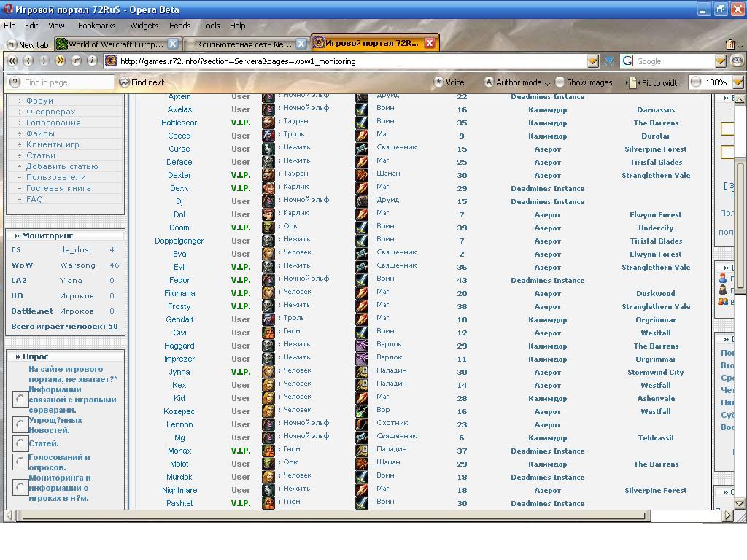The image size is (747, 560).
Task: Open the Author mode dropdown
Action: (x=547, y=83)
